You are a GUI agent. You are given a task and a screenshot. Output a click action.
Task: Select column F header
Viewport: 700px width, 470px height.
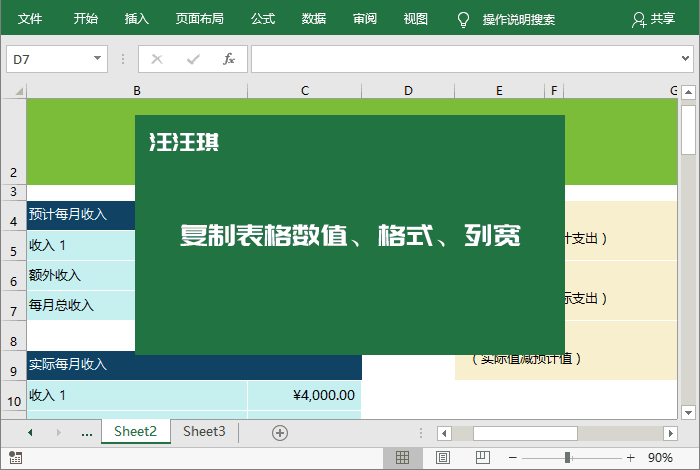tap(554, 91)
